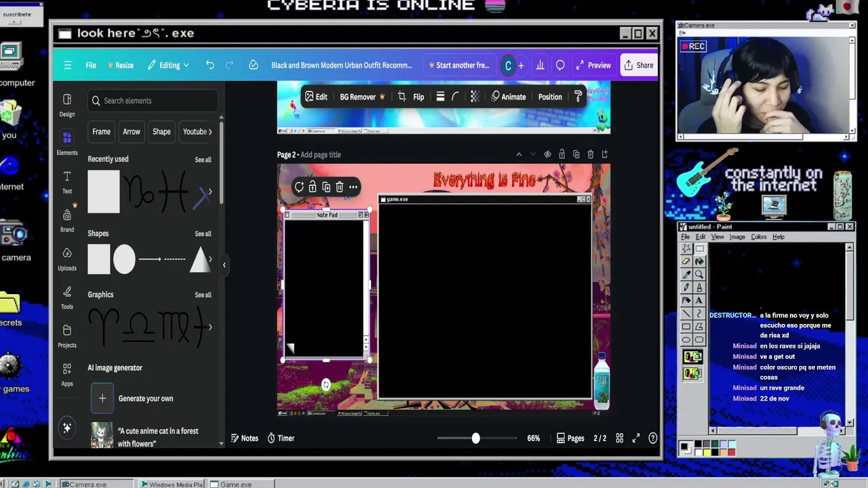Collapse the Elements side panel arrow
Image resolution: width=868 pixels, height=488 pixels.
point(224,265)
